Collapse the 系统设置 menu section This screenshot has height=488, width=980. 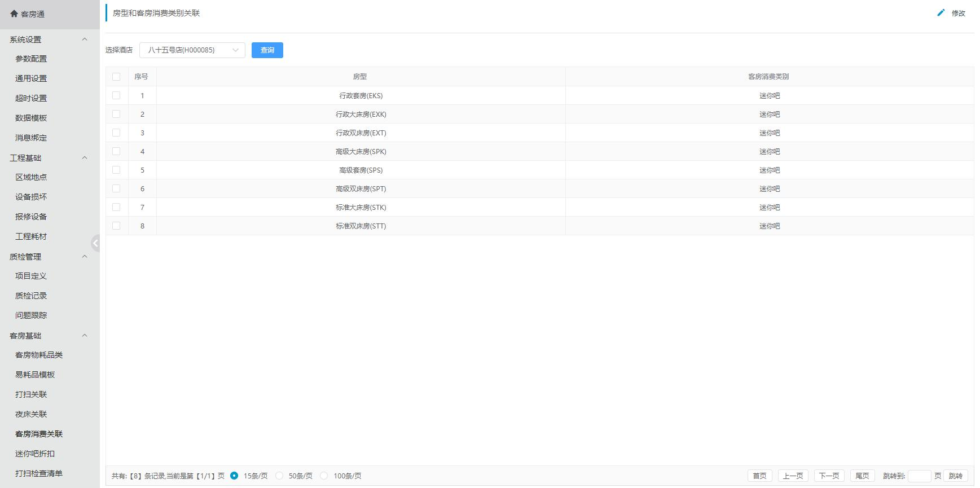85,39
